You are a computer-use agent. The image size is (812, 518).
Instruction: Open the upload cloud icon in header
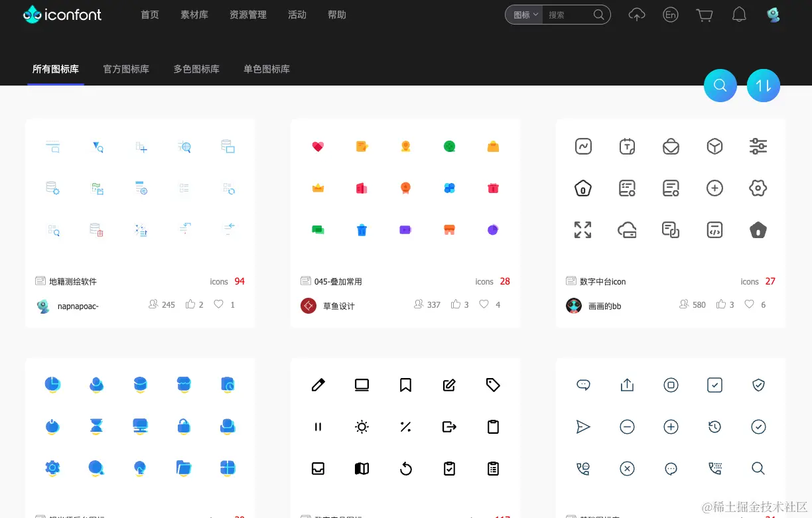coord(637,15)
